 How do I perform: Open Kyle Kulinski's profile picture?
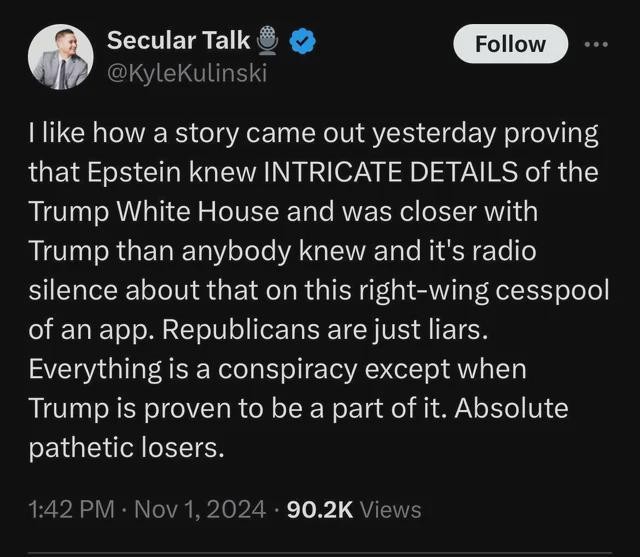click(59, 57)
